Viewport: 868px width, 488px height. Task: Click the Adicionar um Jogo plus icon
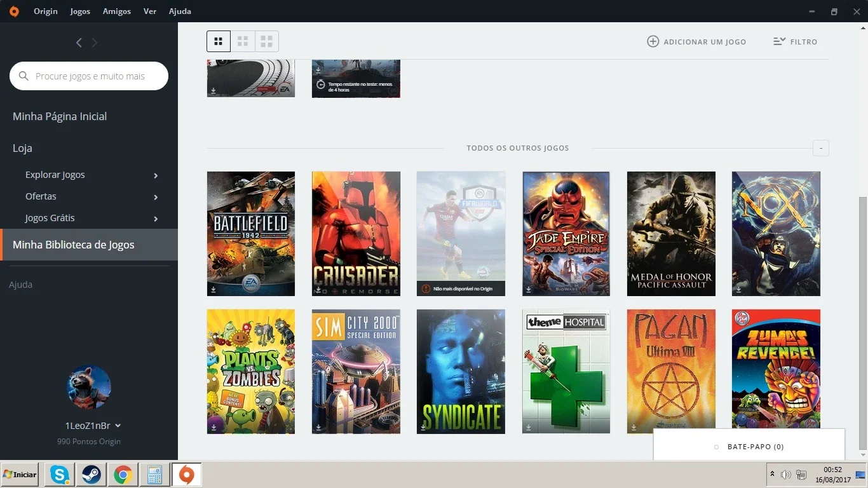(653, 41)
